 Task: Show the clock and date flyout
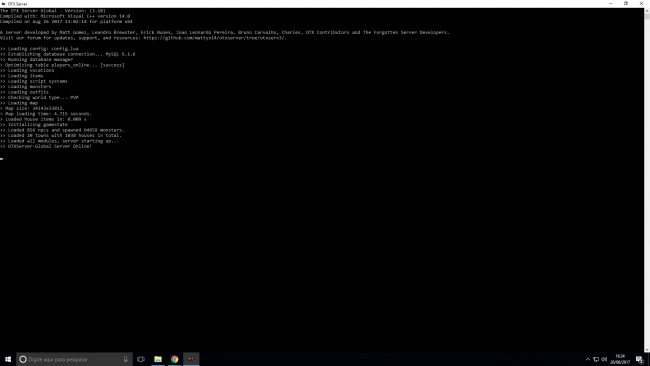click(620, 359)
